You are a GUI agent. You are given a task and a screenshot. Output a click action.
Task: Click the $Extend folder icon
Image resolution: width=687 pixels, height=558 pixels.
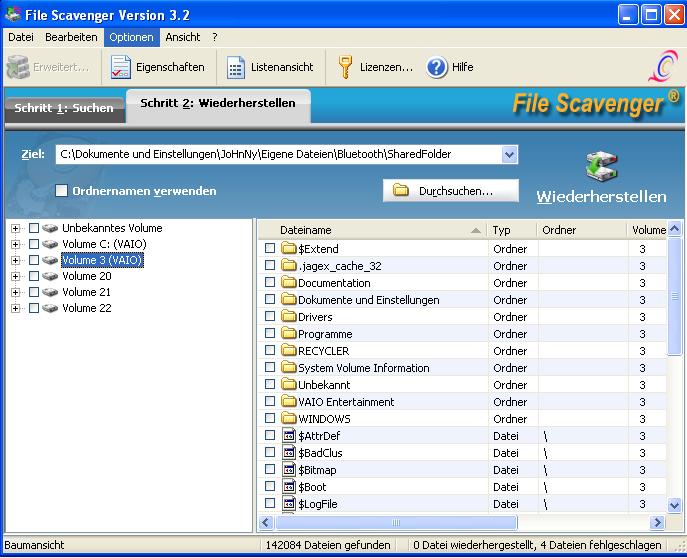(289, 248)
